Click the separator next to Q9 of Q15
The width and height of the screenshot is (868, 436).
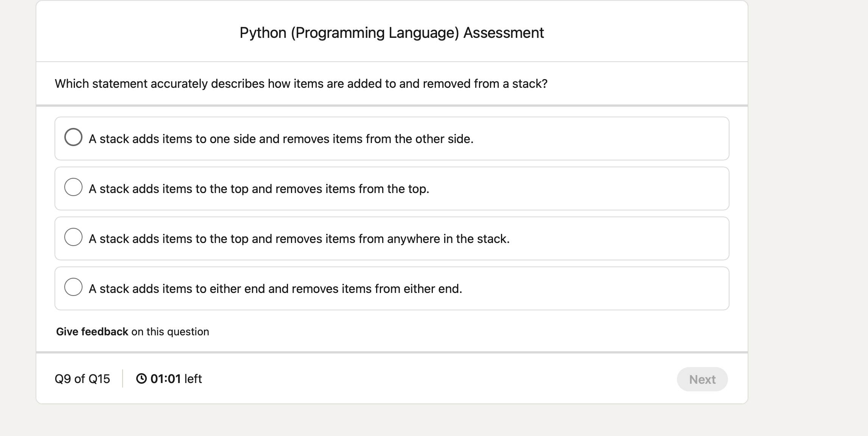(x=123, y=378)
